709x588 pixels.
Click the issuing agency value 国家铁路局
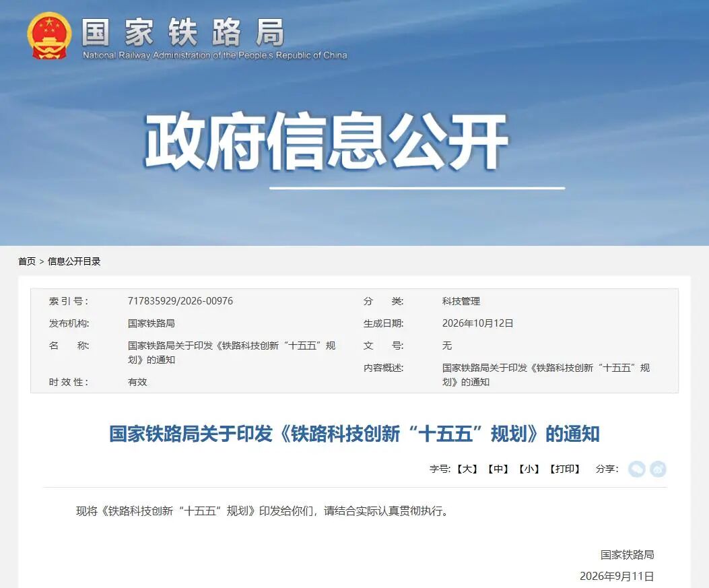151,323
